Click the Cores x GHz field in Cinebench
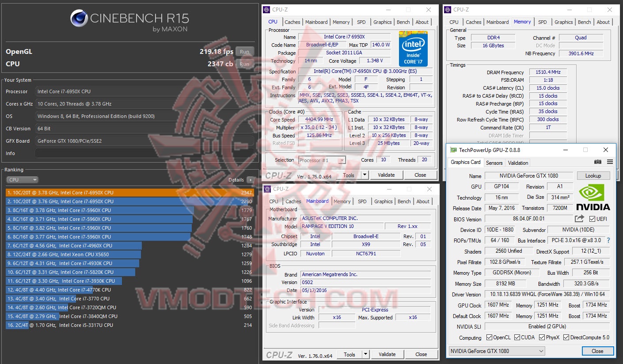The height and width of the screenshot is (364, 623). point(144,104)
